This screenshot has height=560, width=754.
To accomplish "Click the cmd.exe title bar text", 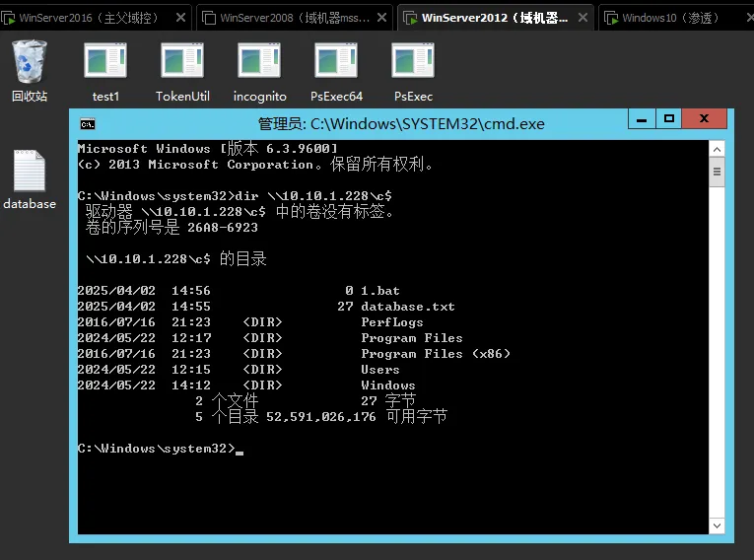I will tap(401, 124).
